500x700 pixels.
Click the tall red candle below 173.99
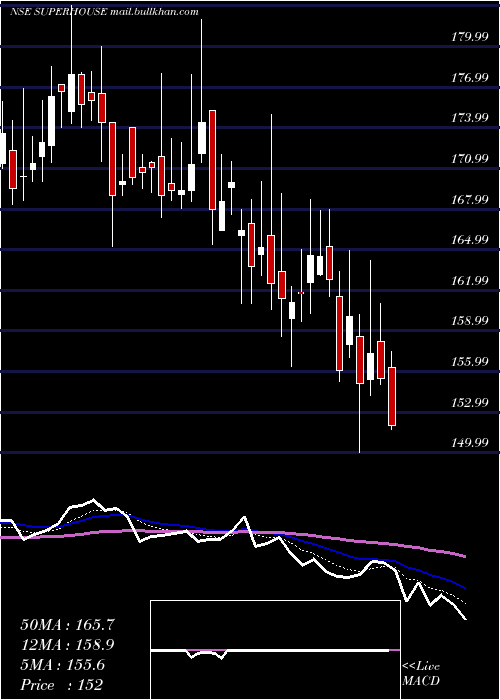pyautogui.click(x=212, y=160)
